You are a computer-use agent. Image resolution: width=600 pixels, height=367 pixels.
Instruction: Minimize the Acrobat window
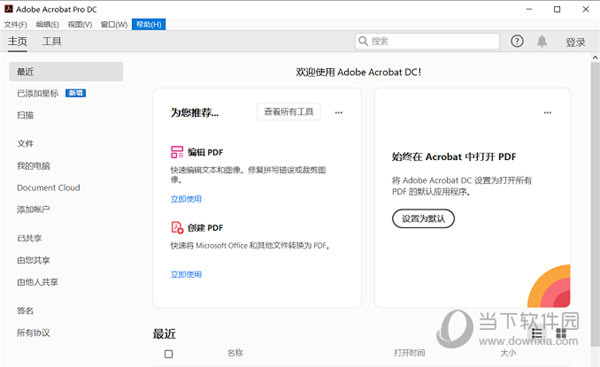click(529, 9)
